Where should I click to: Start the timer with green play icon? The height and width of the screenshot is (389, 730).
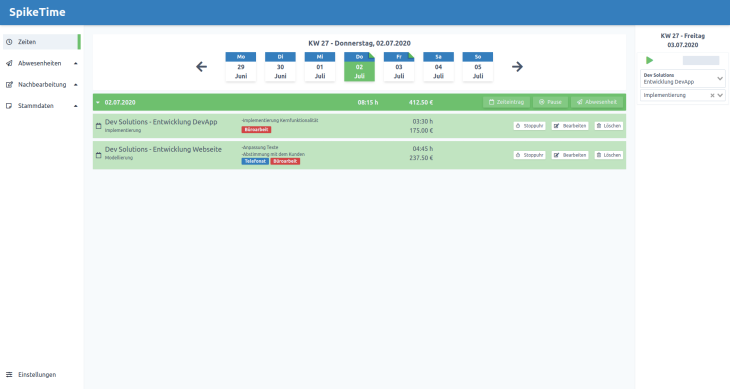tap(649, 60)
